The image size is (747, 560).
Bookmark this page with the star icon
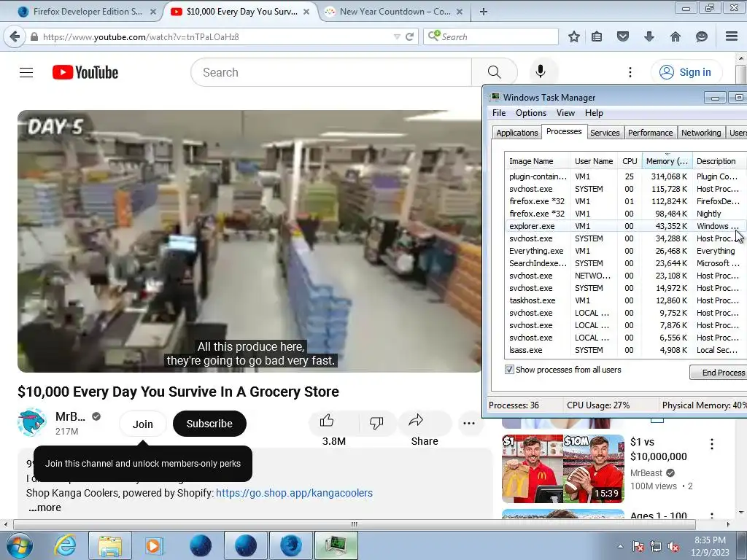[x=574, y=36]
